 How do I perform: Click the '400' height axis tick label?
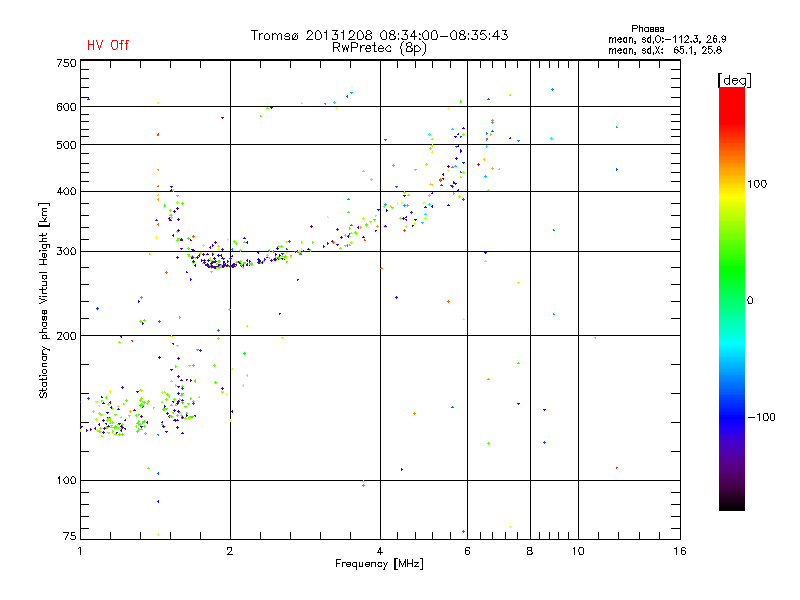click(x=66, y=192)
